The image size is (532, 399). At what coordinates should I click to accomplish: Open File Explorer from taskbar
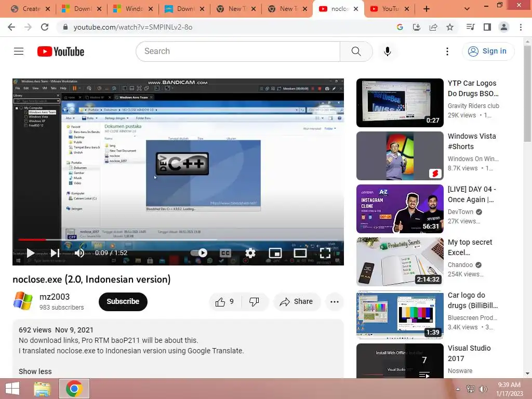pos(42,389)
